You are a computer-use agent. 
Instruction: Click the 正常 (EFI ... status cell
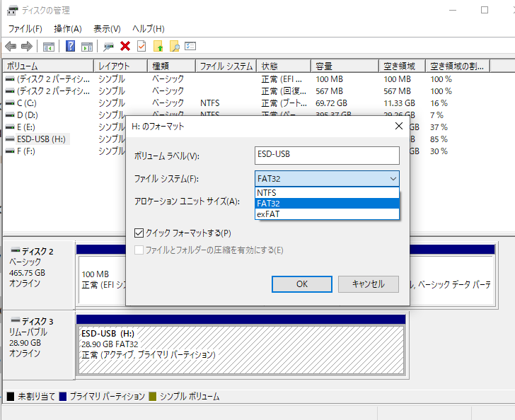pyautogui.click(x=282, y=79)
